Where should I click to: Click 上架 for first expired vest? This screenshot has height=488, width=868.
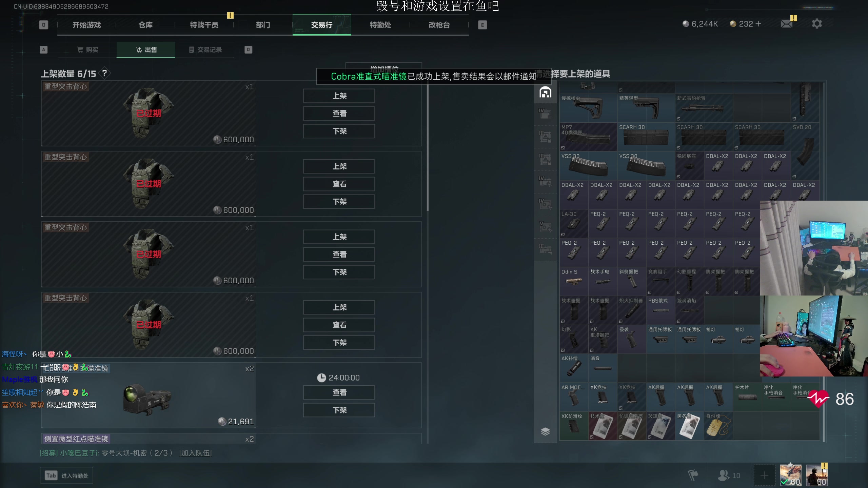pyautogui.click(x=339, y=96)
